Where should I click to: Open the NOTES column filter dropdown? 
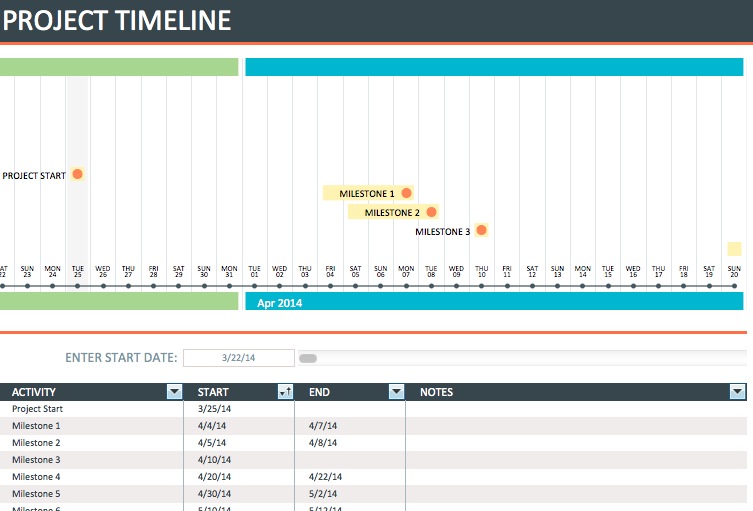click(x=738, y=392)
